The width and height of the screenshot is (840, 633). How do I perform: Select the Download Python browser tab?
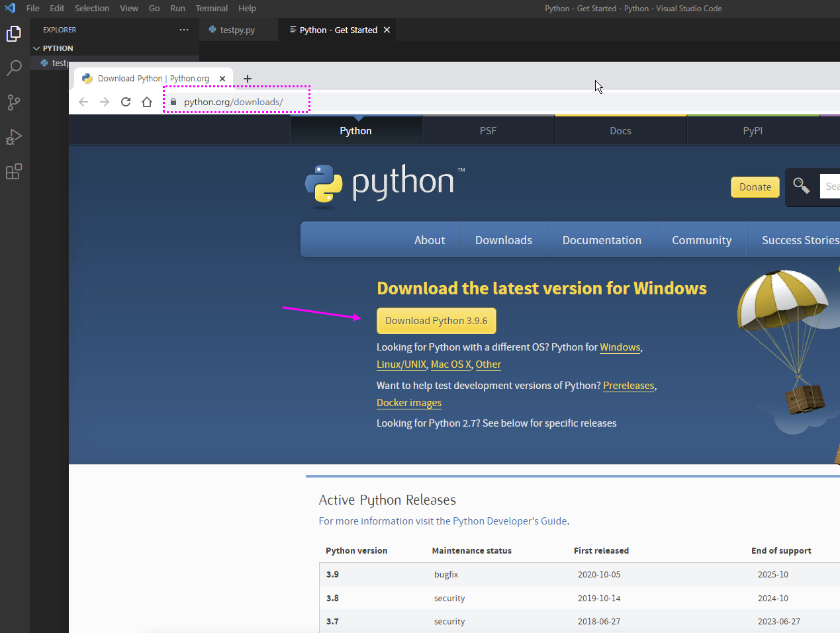point(153,78)
